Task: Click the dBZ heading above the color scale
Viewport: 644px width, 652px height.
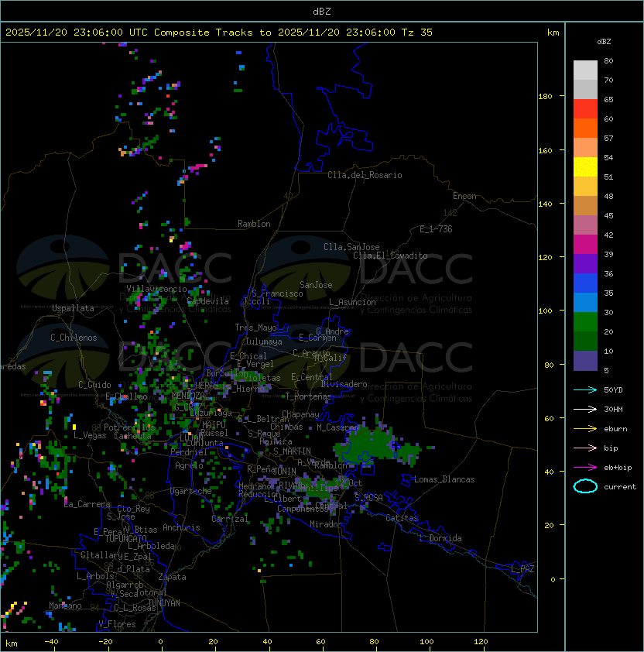Action: pyautogui.click(x=604, y=42)
